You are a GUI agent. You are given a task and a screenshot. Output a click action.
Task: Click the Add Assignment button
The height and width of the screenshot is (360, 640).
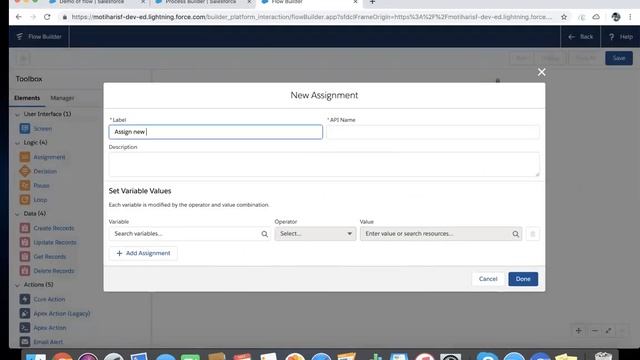pyautogui.click(x=143, y=253)
